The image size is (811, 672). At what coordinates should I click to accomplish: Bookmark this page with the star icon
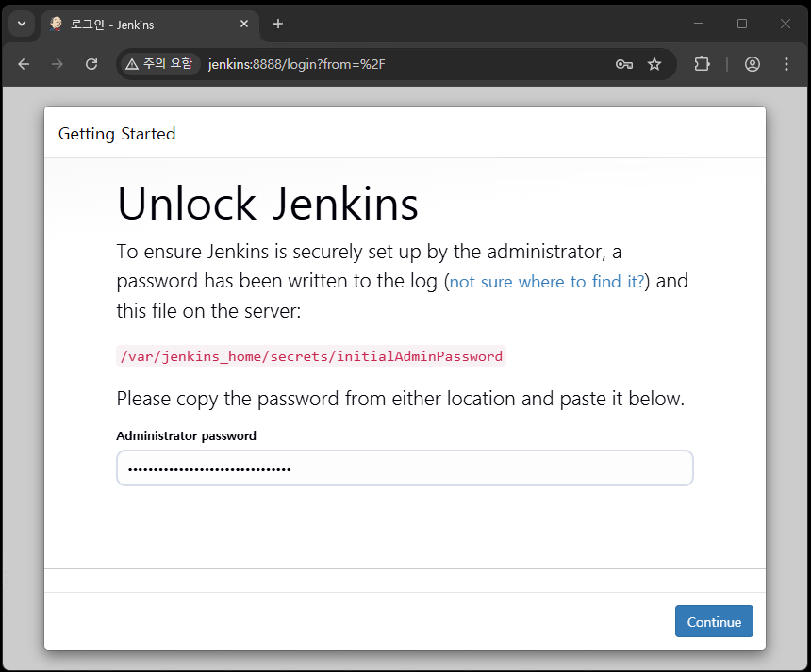coord(654,64)
